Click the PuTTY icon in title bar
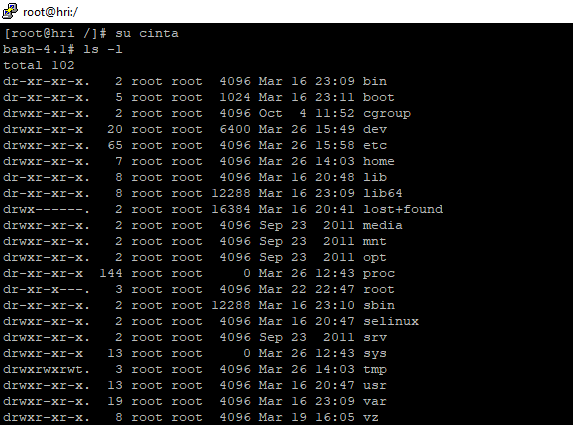573x425 pixels. (10, 11)
